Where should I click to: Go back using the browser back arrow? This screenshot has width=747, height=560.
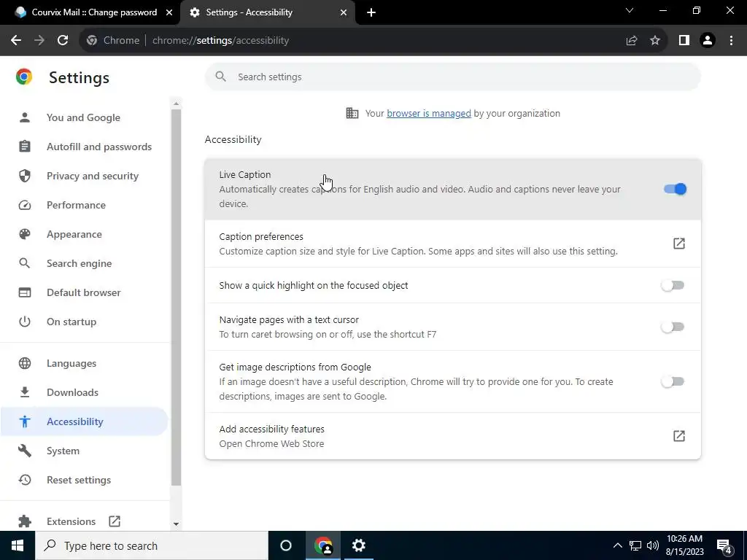point(16,41)
